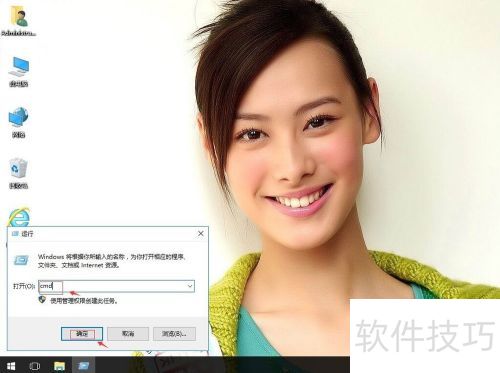Screen dimensions: 500x373
Task: Open Task View from the taskbar
Action: [x=34, y=366]
